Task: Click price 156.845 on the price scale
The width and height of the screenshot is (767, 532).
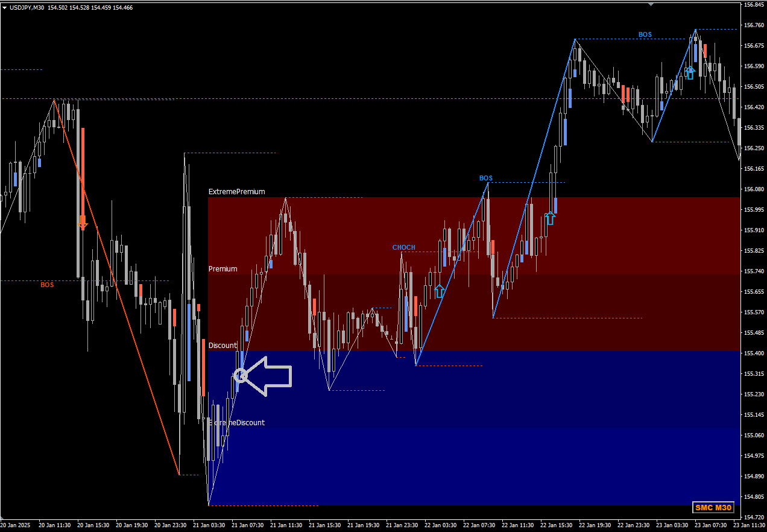Action: [754, 4]
